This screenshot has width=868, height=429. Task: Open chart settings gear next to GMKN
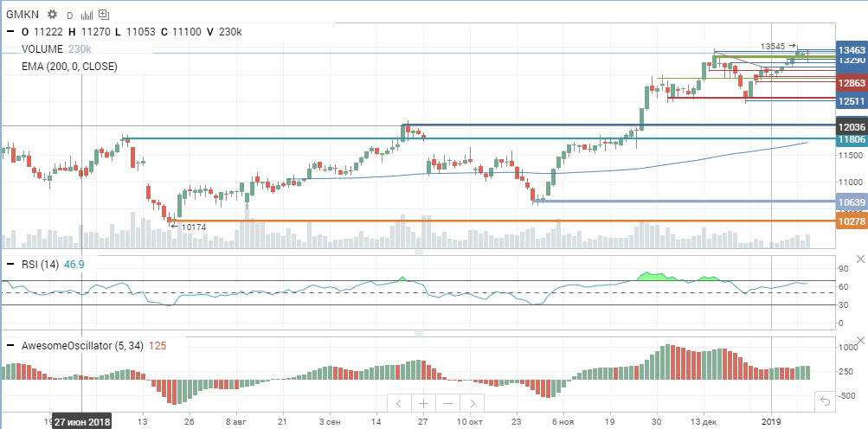[x=52, y=15]
